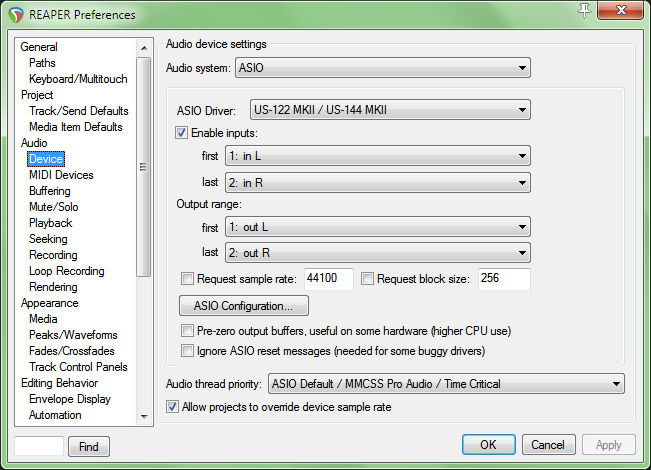Open Track Control Panels preferences
The width and height of the screenshot is (651, 470).
(78, 367)
